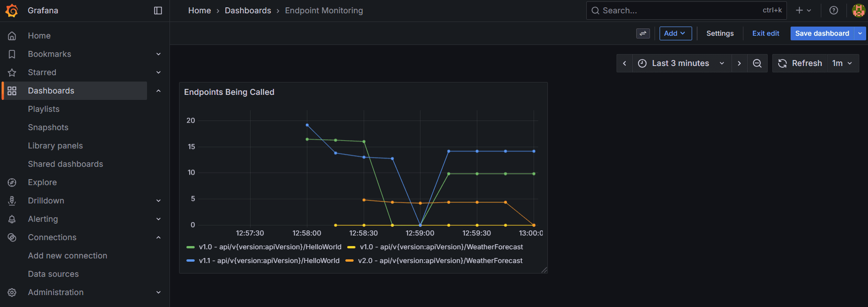Viewport: 868px width, 307px height.
Task: Collapse the Dashboards section chevron
Action: tap(158, 91)
